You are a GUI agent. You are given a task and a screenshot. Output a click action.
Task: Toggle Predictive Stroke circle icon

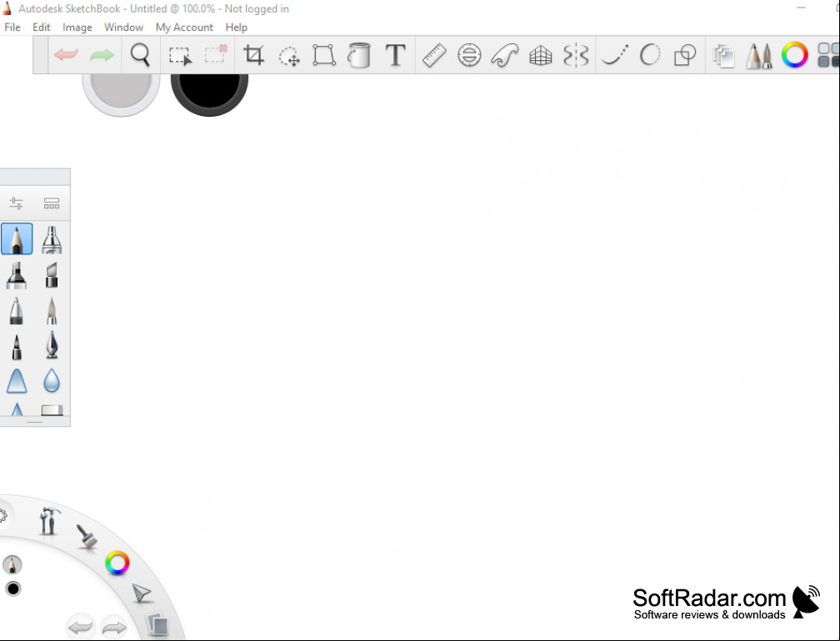coord(650,55)
